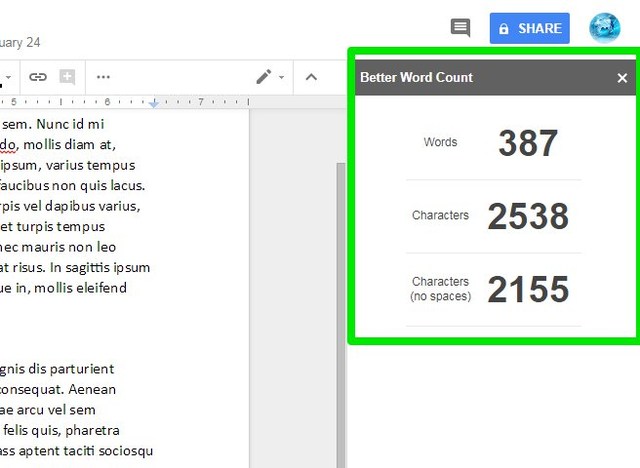
Task: Click the document vertical scrollbar
Action: (x=341, y=300)
